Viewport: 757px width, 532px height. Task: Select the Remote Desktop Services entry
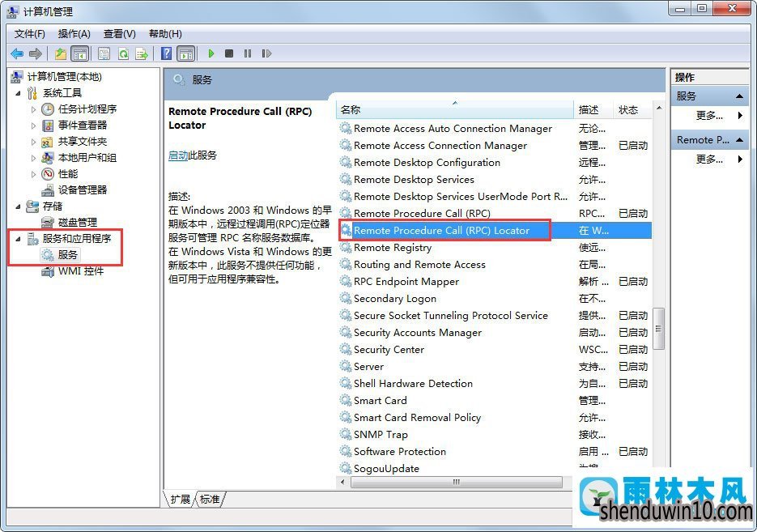point(414,180)
